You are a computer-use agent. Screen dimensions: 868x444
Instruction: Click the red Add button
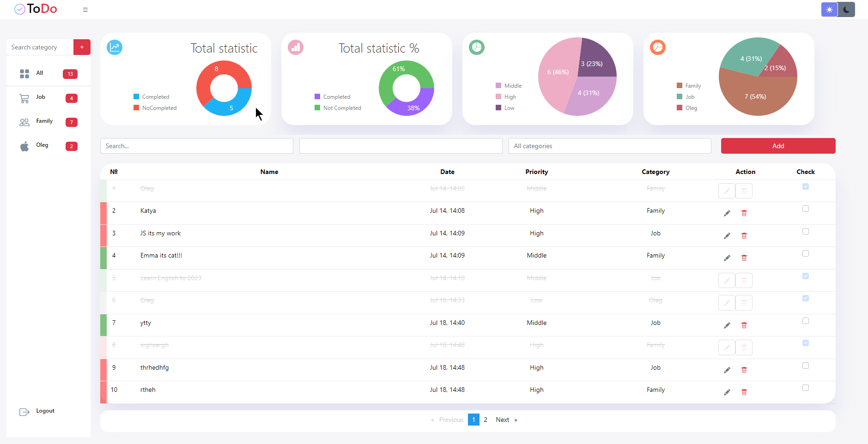coord(778,146)
